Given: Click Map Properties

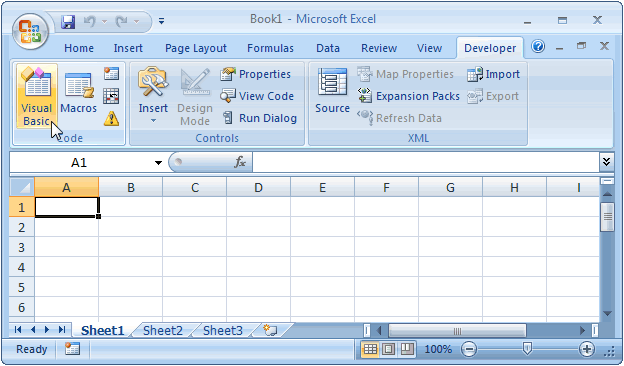Looking at the screenshot, I should [x=406, y=74].
